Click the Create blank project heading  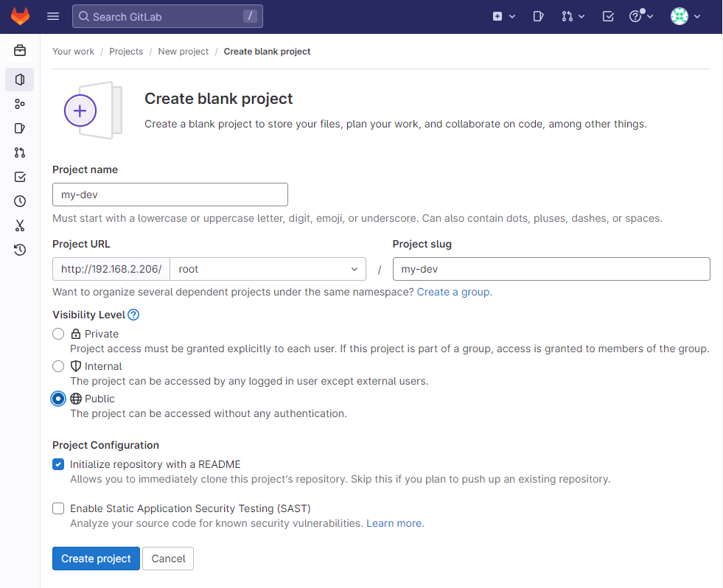pyautogui.click(x=219, y=99)
